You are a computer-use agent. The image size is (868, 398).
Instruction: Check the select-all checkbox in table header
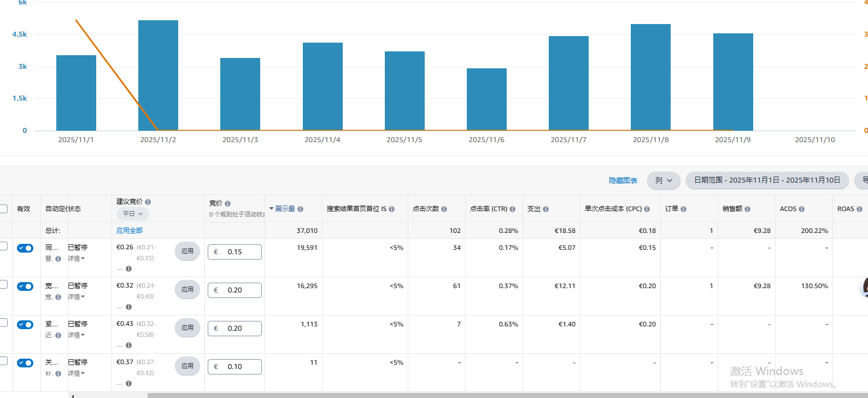click(4, 209)
